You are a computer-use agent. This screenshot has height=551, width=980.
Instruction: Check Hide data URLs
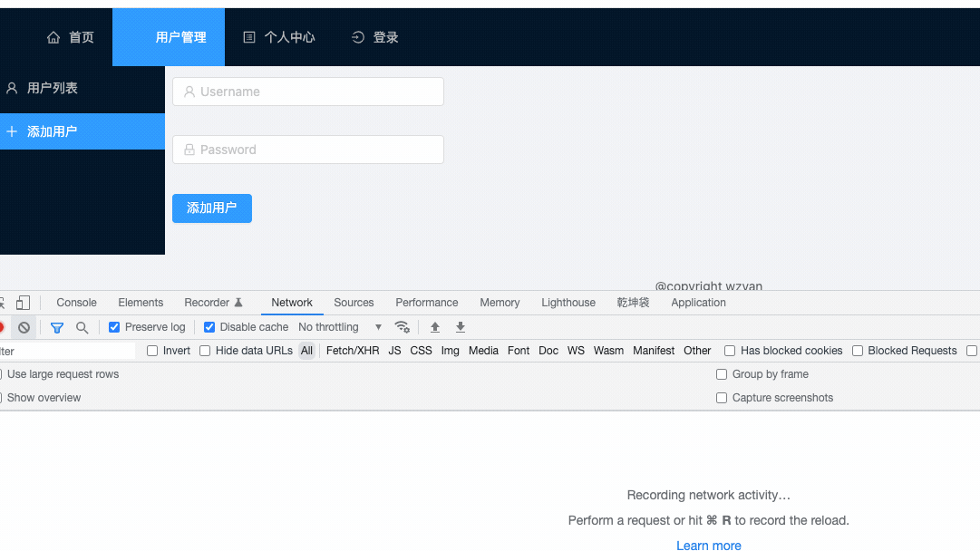pyautogui.click(x=205, y=351)
